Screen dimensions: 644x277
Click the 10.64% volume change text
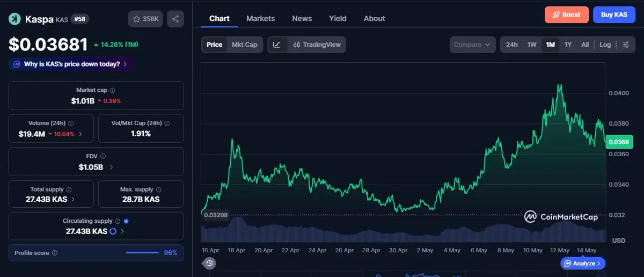coord(61,134)
